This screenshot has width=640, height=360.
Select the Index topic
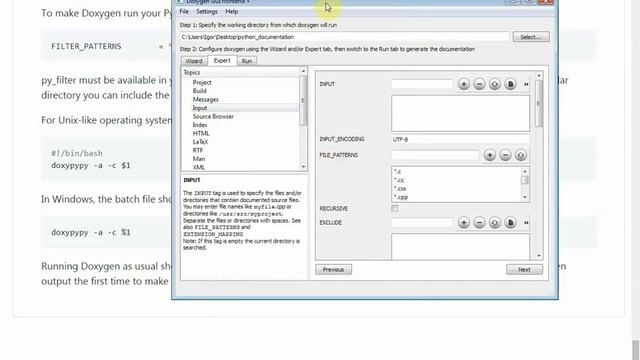(200, 125)
